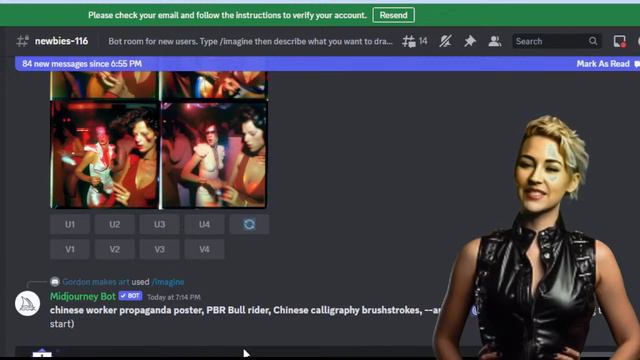Create variations of image two V2
Screen dimensions: 640x360
(x=115, y=249)
